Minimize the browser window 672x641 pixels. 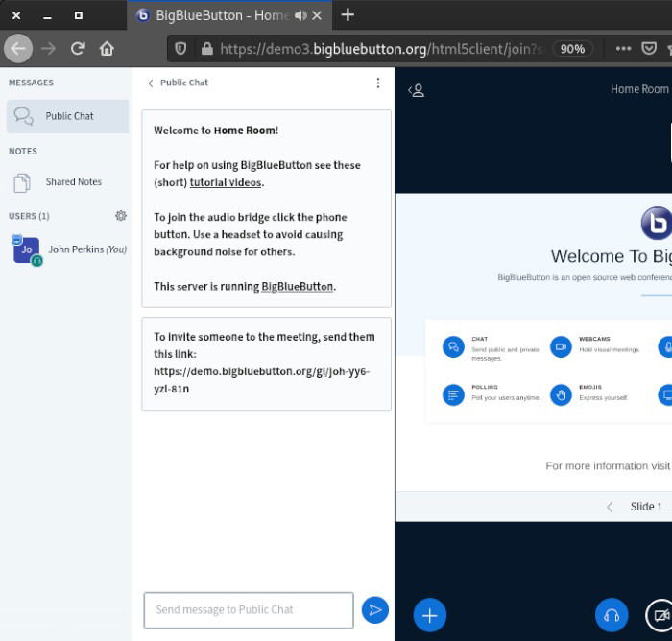pos(47,16)
